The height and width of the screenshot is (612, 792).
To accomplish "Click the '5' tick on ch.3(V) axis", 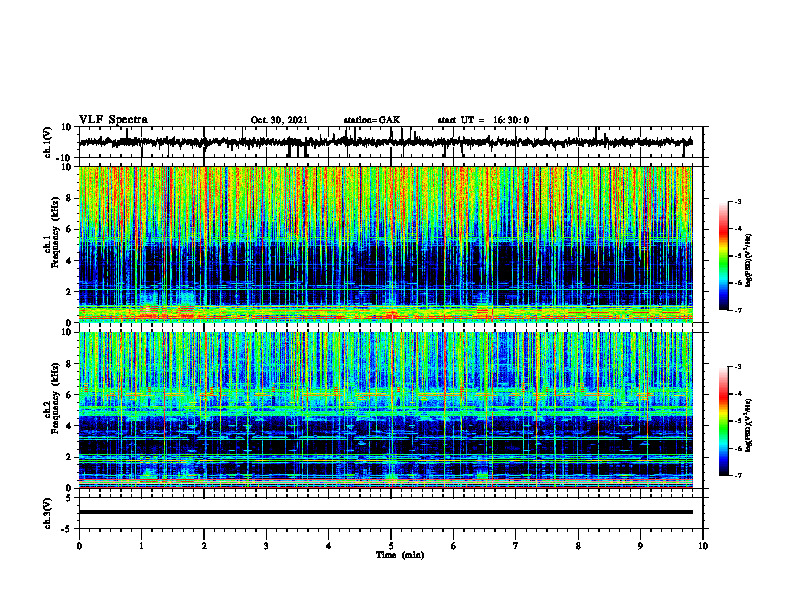I will point(69,498).
